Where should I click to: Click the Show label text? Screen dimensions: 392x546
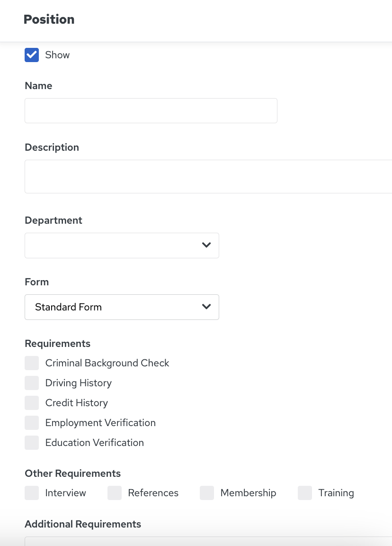pyautogui.click(x=57, y=55)
